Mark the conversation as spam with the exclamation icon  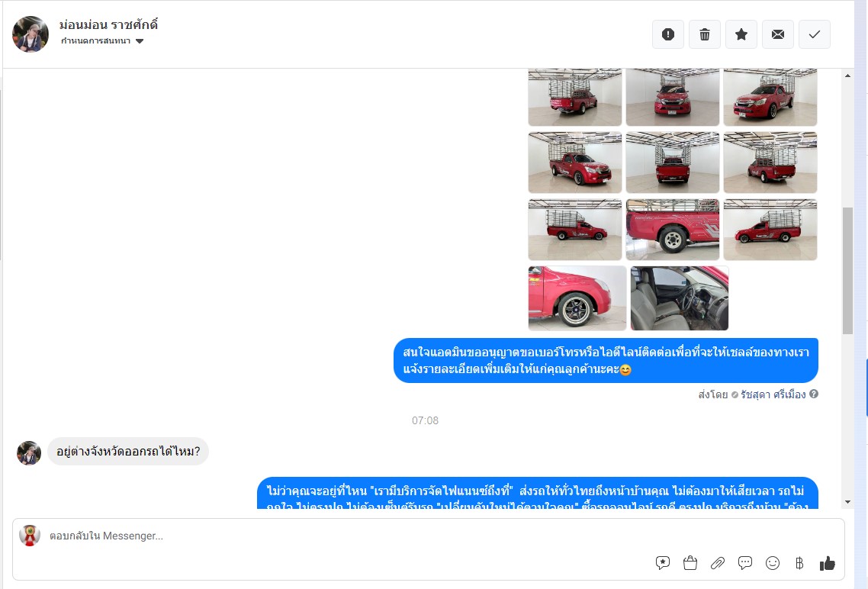668,34
